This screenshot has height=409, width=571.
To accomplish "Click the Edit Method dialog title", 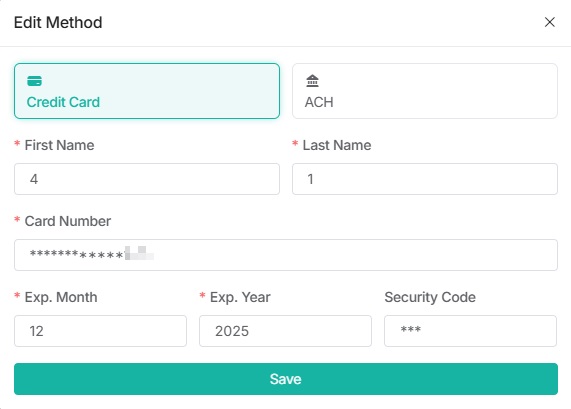I will [x=58, y=23].
